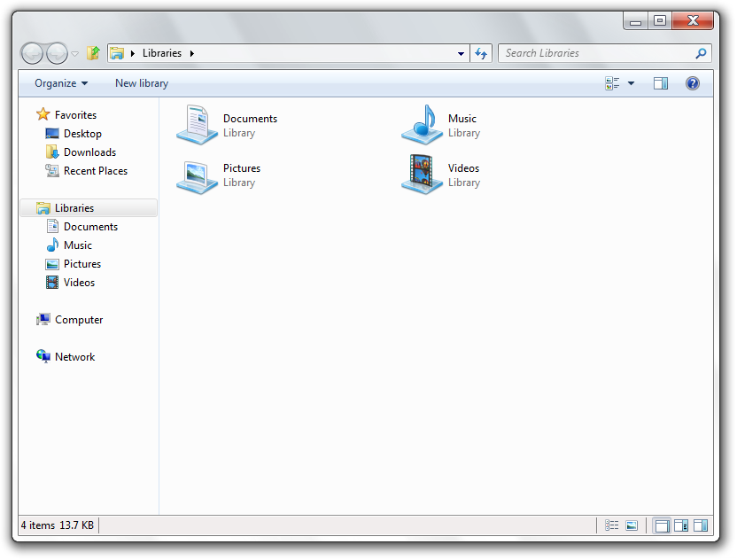Screen dimensions: 737x560
Task: Open the recent pages arrow beside navigation buttons
Action: (75, 53)
